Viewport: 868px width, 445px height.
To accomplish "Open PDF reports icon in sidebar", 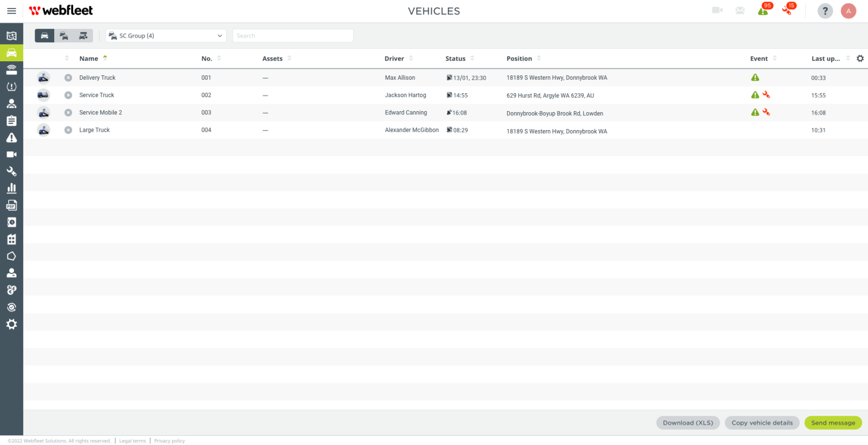I will click(11, 205).
